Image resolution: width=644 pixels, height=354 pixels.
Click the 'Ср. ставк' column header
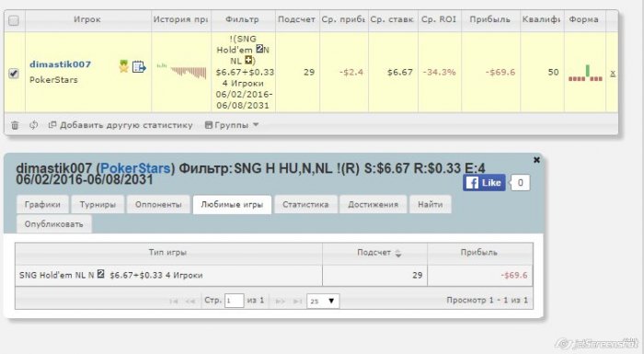point(393,19)
